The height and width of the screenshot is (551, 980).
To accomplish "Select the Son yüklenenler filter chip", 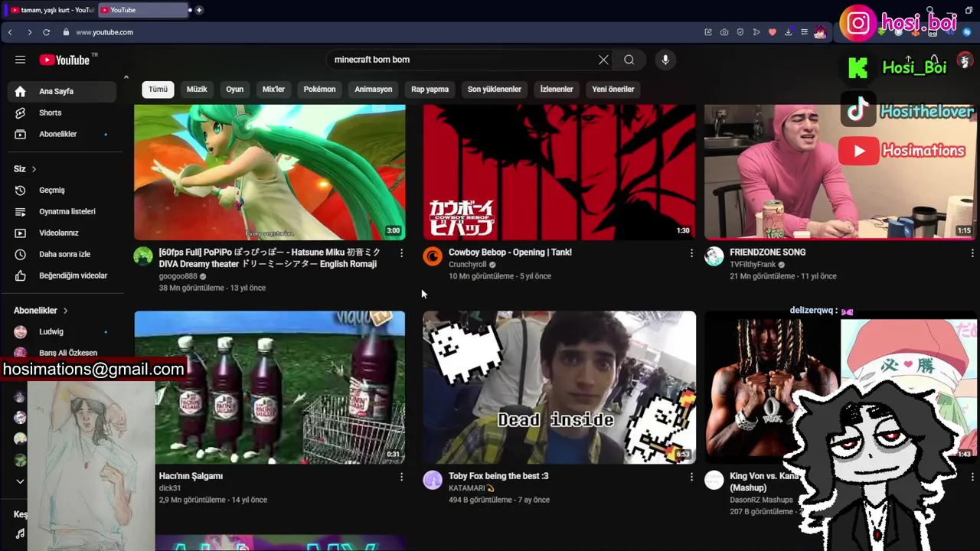I will click(x=494, y=90).
